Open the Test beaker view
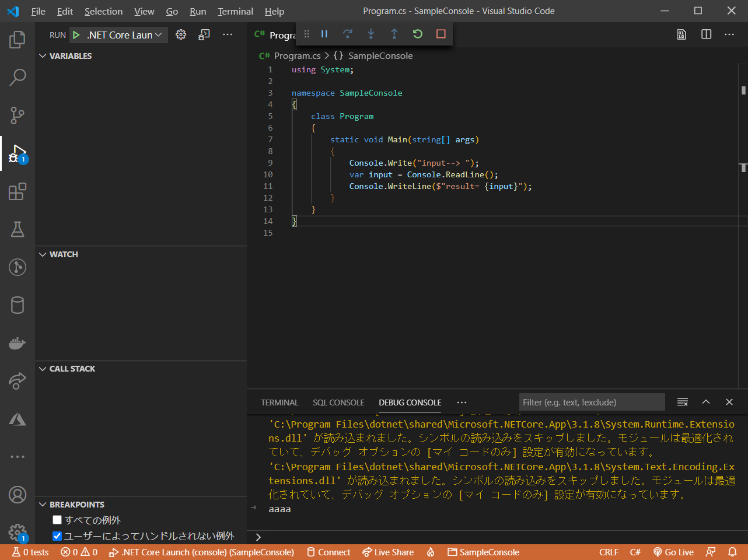The height and width of the screenshot is (560, 748). click(x=18, y=229)
